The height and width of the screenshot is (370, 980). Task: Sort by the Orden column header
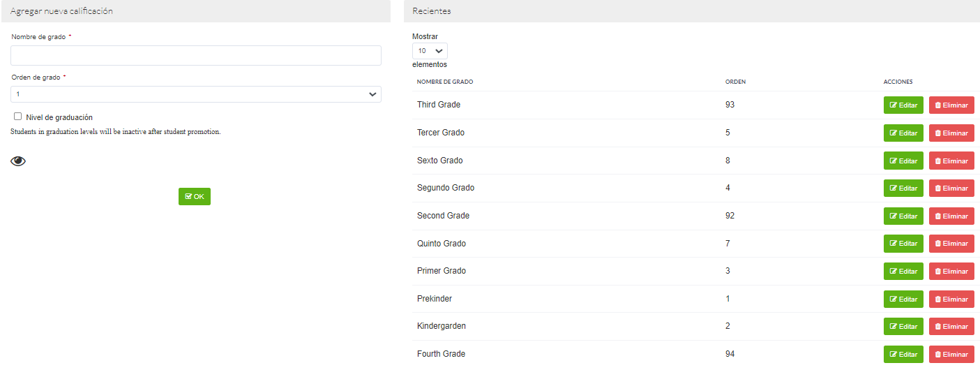[735, 82]
